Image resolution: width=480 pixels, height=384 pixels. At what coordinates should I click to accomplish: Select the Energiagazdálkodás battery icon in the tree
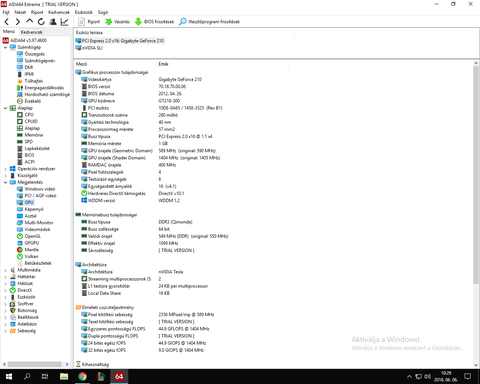click(x=20, y=88)
